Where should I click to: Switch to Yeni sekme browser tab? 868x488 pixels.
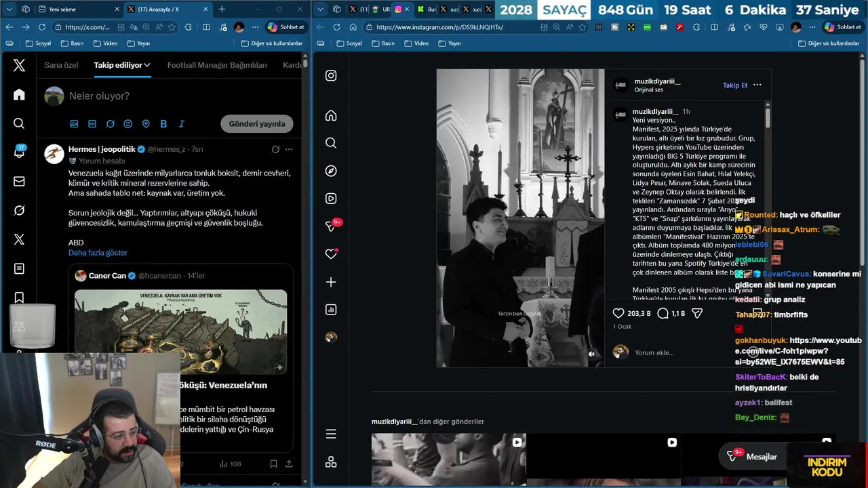click(x=78, y=9)
